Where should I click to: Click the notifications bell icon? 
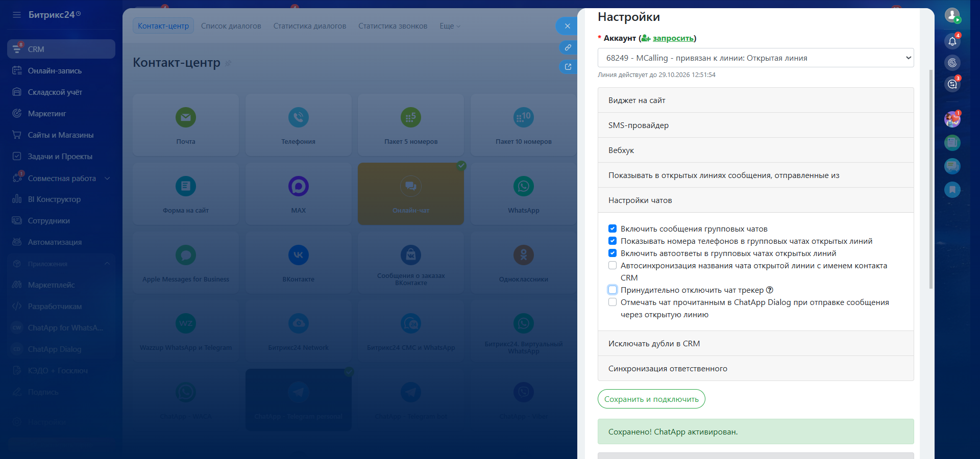[x=952, y=41]
